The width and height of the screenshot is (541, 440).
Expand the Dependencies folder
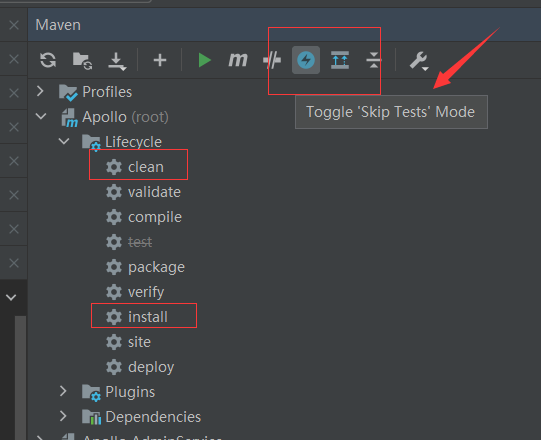[63, 416]
